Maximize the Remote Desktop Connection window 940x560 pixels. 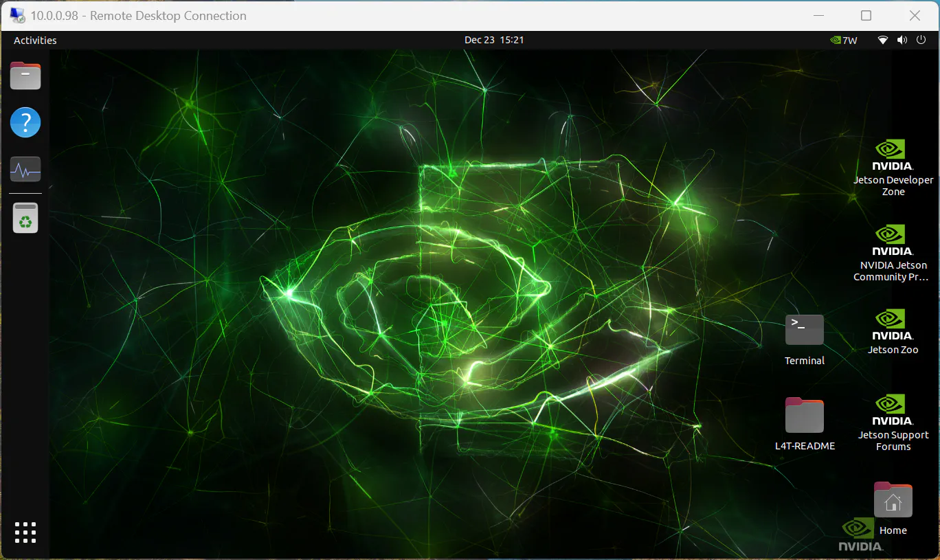pos(866,15)
